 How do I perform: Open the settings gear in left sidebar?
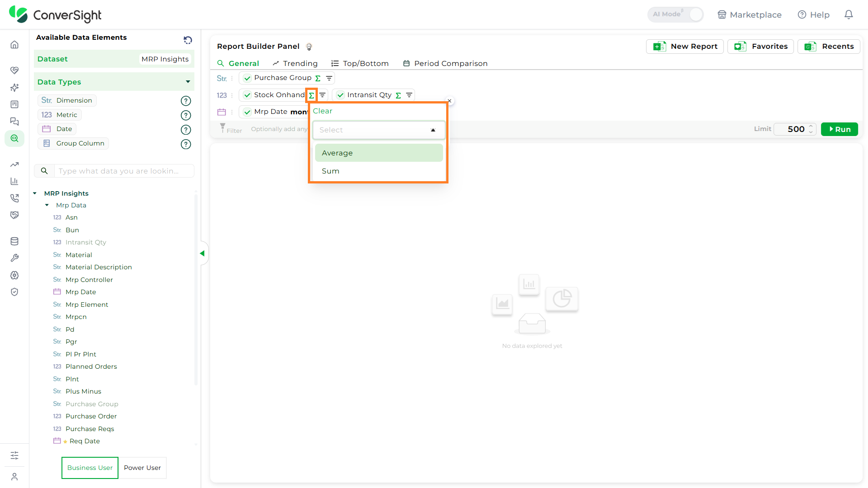(x=14, y=275)
